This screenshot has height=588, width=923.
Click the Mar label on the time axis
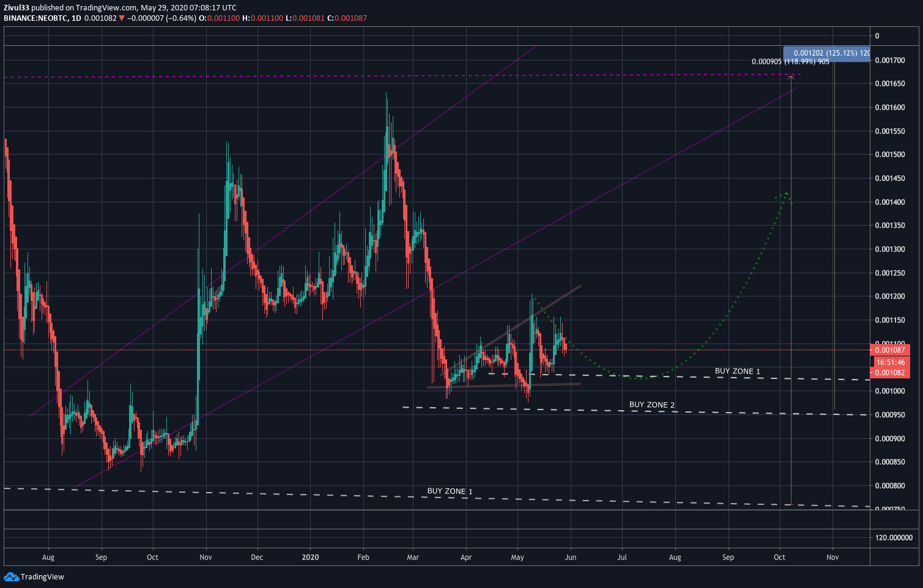(x=413, y=557)
